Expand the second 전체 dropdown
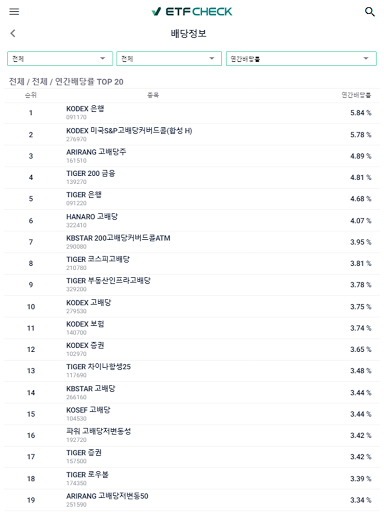The width and height of the screenshot is (384, 512). point(169,59)
